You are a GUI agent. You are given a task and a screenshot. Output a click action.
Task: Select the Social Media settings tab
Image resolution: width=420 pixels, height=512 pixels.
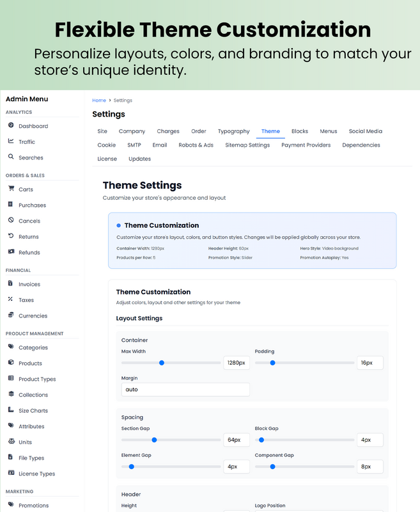365,131
